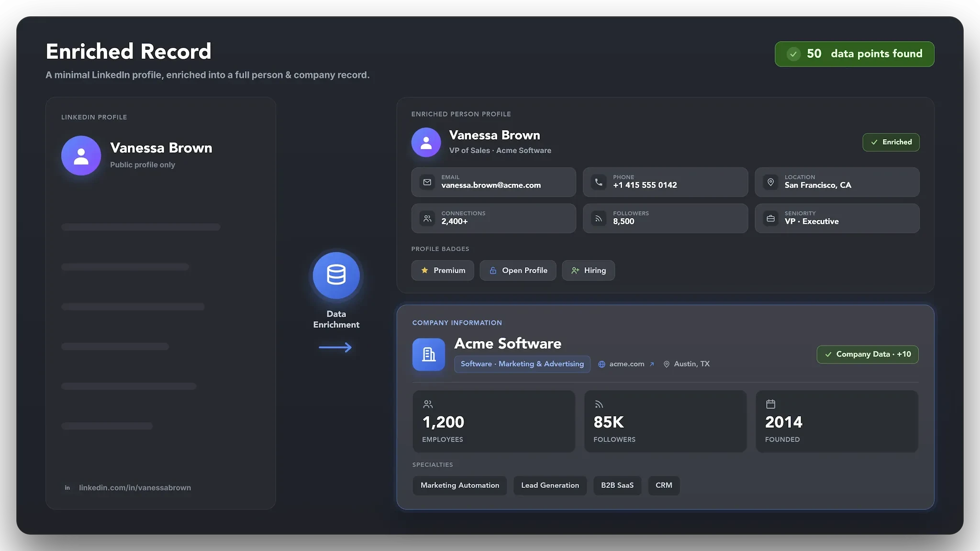Click the Austin, TX company location
This screenshot has width=980, height=551.
[691, 364]
